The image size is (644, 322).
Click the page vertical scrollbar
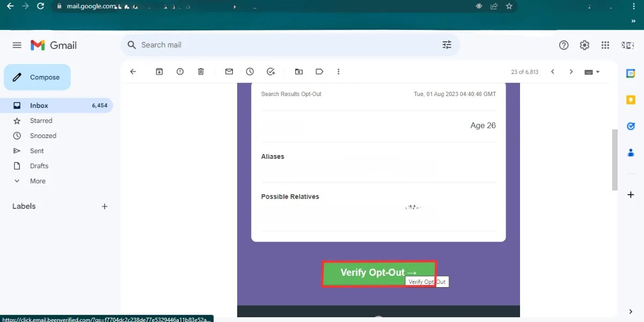point(615,160)
